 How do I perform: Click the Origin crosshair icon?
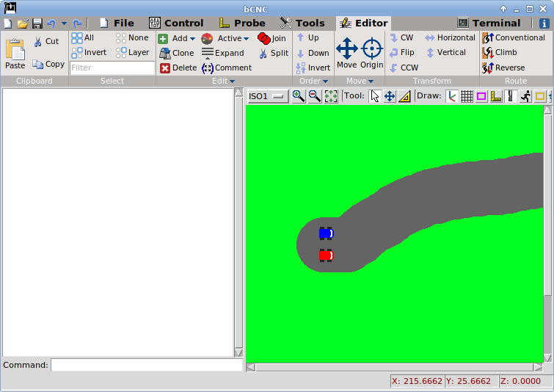372,49
